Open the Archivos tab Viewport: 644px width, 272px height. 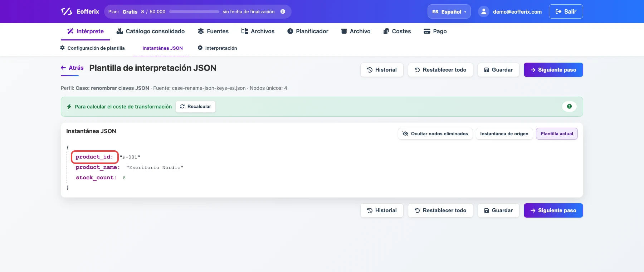click(258, 31)
